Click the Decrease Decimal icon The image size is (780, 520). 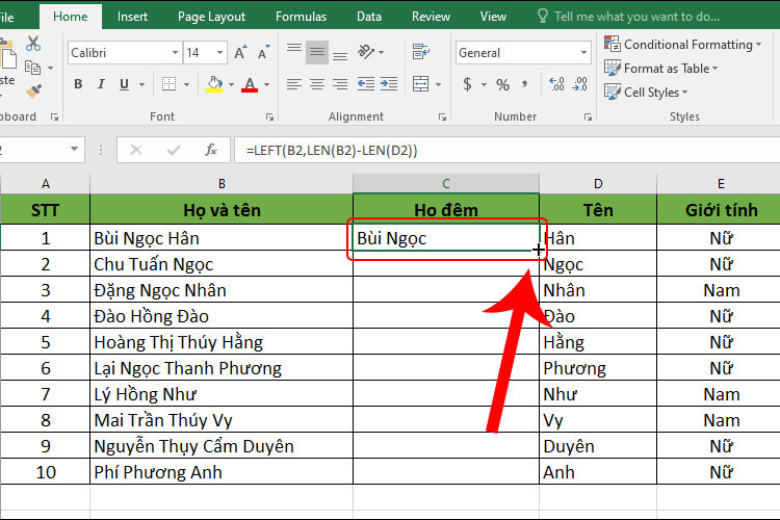click(580, 84)
